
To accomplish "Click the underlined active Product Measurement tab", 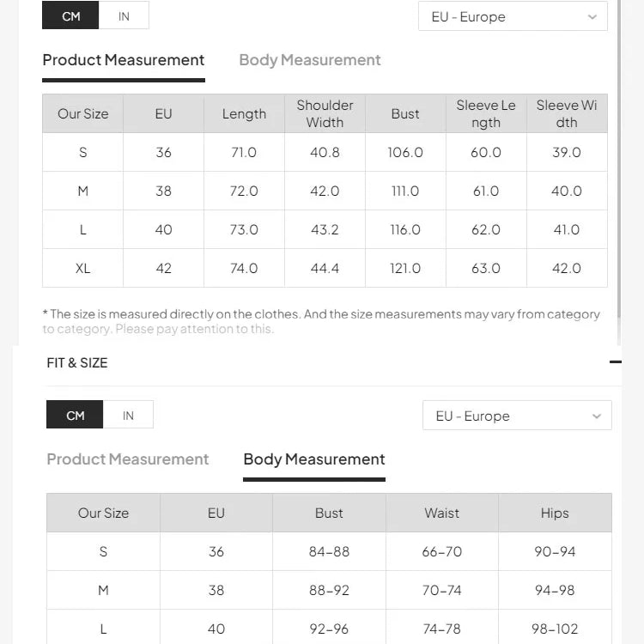I will click(124, 60).
